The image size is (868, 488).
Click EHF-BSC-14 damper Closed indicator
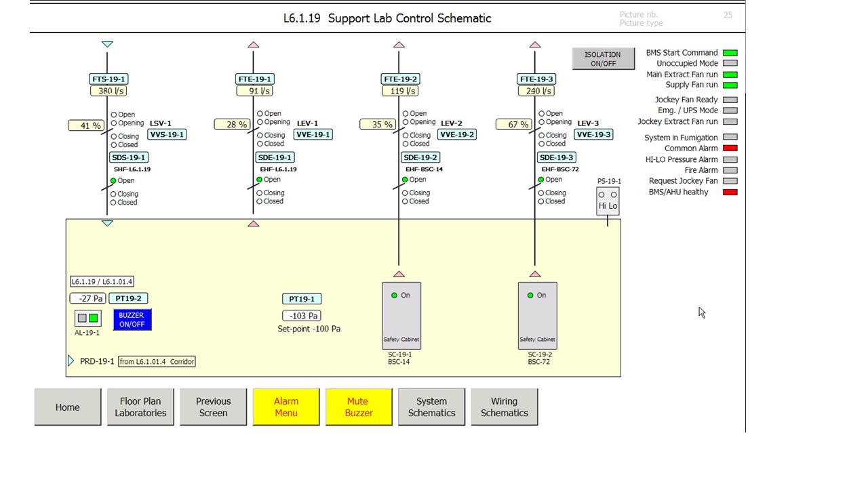[x=406, y=201]
